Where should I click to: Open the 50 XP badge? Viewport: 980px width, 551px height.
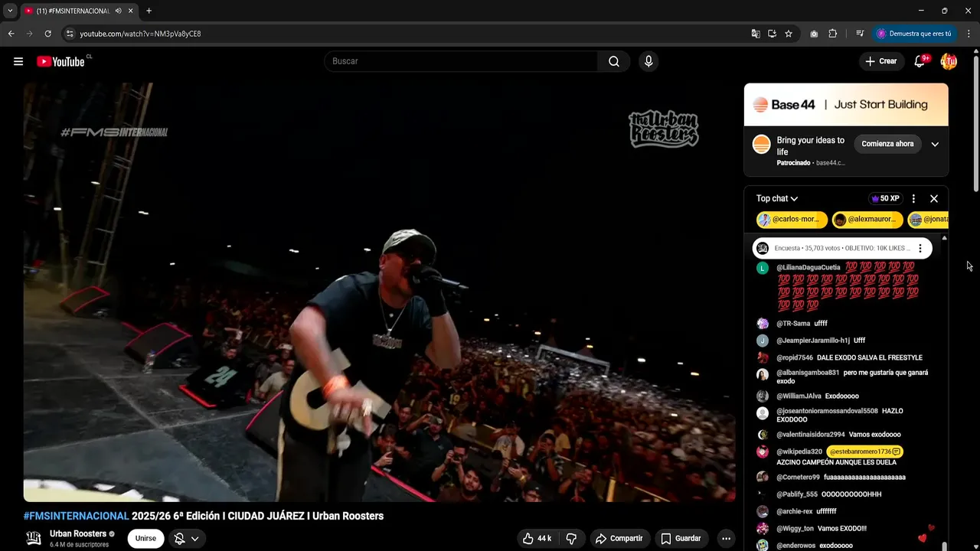click(885, 199)
